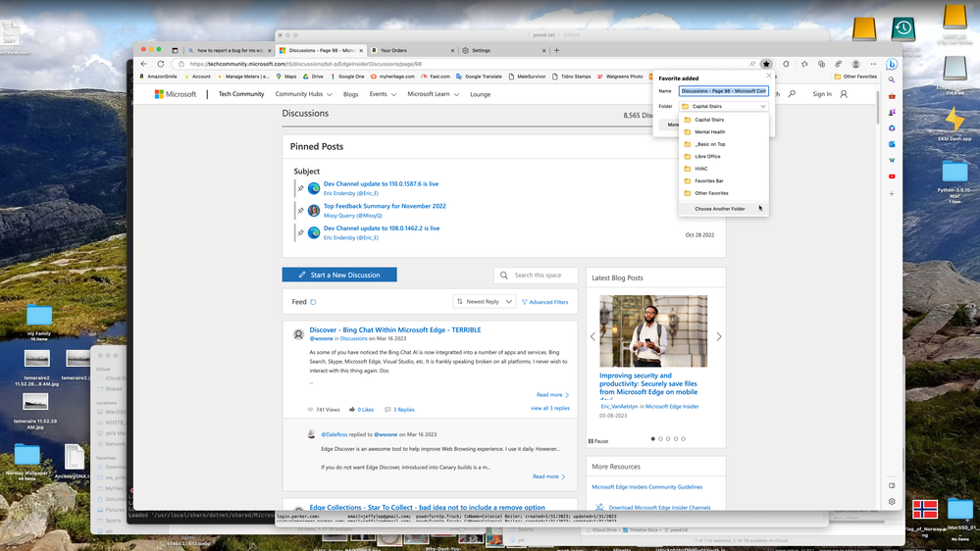
Task: Edit the favorite Name text field
Action: point(724,91)
